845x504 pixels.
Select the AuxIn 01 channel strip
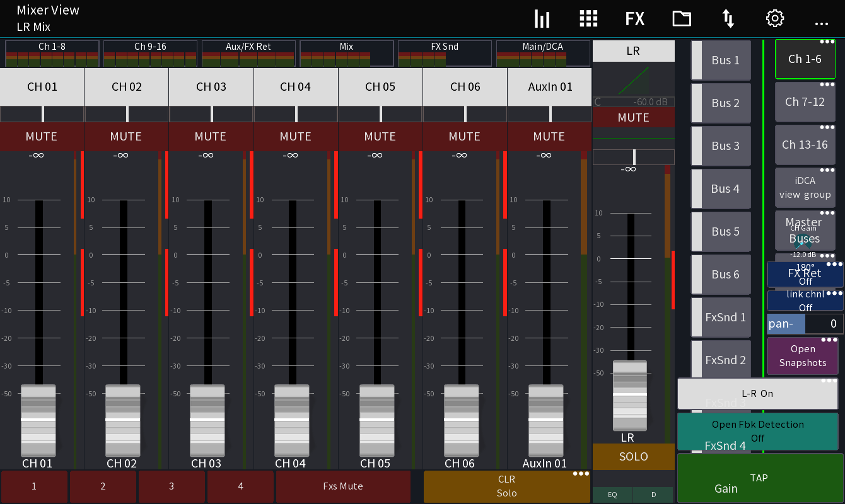tap(549, 87)
